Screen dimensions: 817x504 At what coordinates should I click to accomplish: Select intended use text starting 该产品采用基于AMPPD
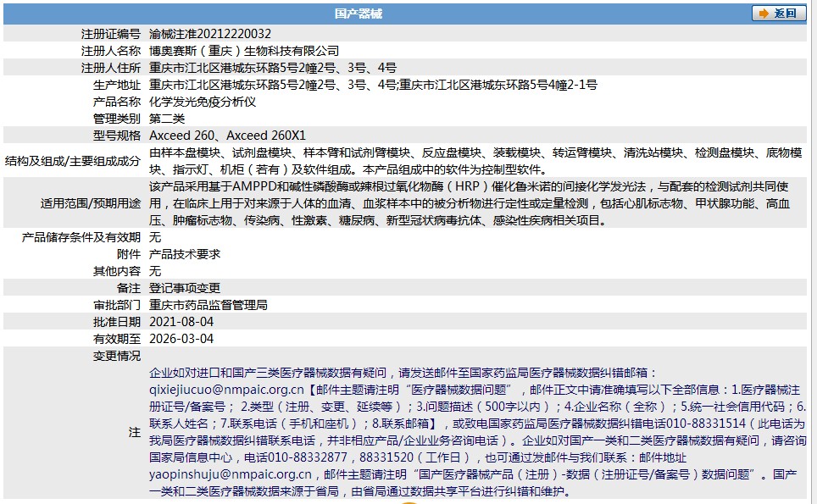(x=470, y=203)
